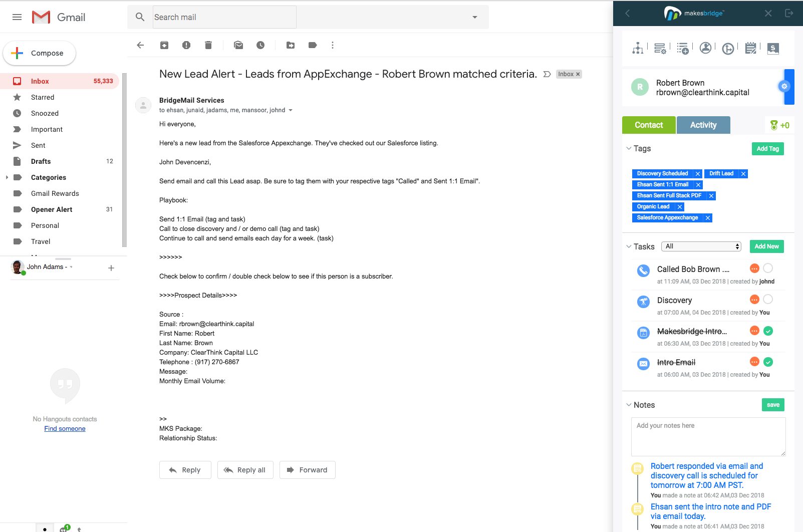Remove the Discovery Scheduled tag
Viewport: 803px width, 532px height.
tap(698, 174)
